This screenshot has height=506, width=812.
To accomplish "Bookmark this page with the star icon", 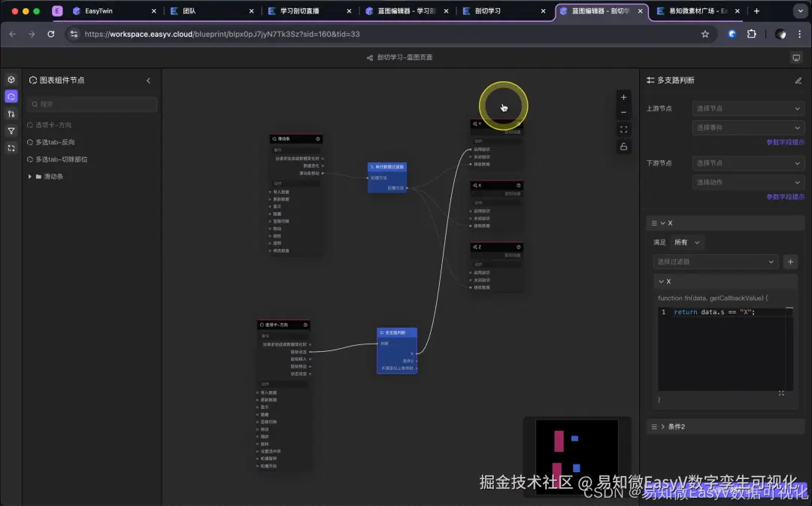I will coord(704,34).
